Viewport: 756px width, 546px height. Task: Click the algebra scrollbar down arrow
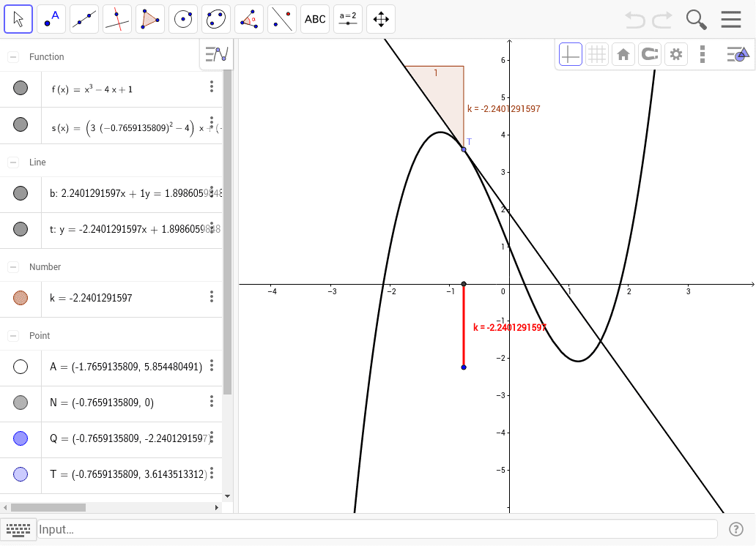pyautogui.click(x=228, y=496)
